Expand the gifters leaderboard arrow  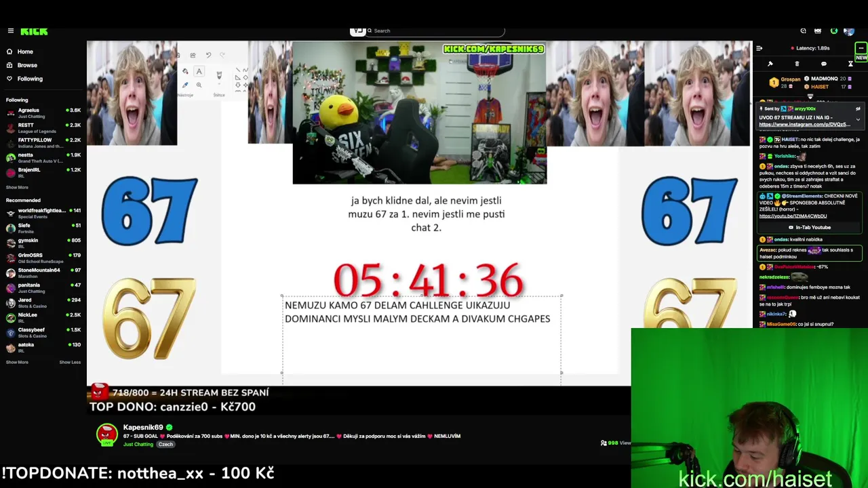click(810, 96)
